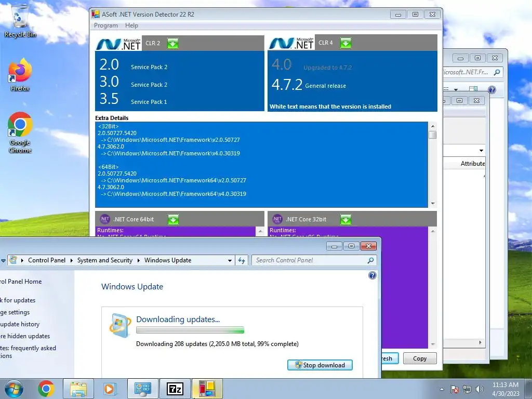Click the network tray icon
Screen dimensions: 532x399
(x=467, y=389)
